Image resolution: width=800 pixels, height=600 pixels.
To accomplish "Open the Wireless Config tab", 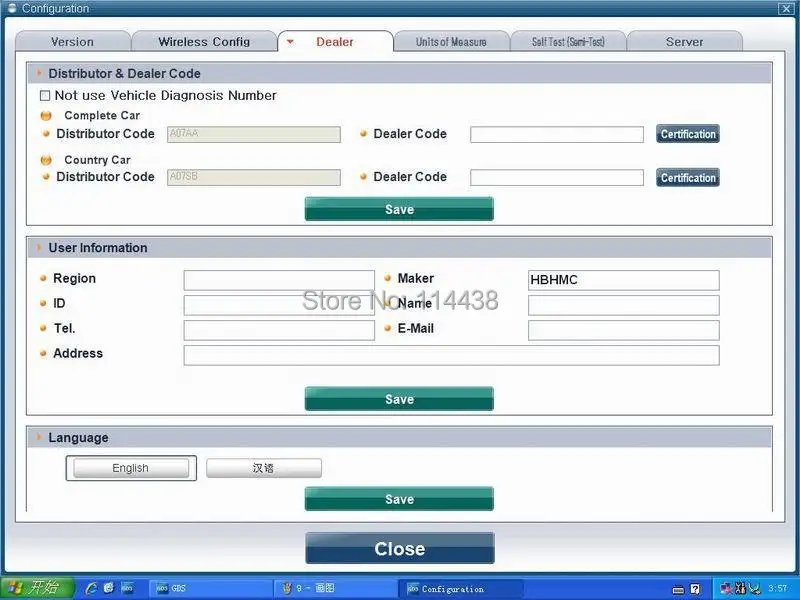I will coord(204,42).
